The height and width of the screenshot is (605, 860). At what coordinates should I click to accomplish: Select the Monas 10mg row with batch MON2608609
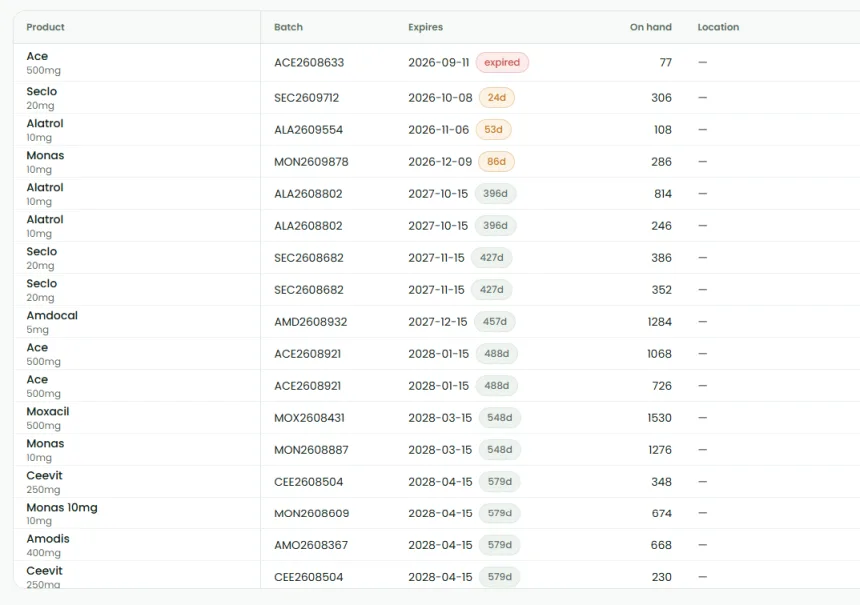(x=437, y=513)
